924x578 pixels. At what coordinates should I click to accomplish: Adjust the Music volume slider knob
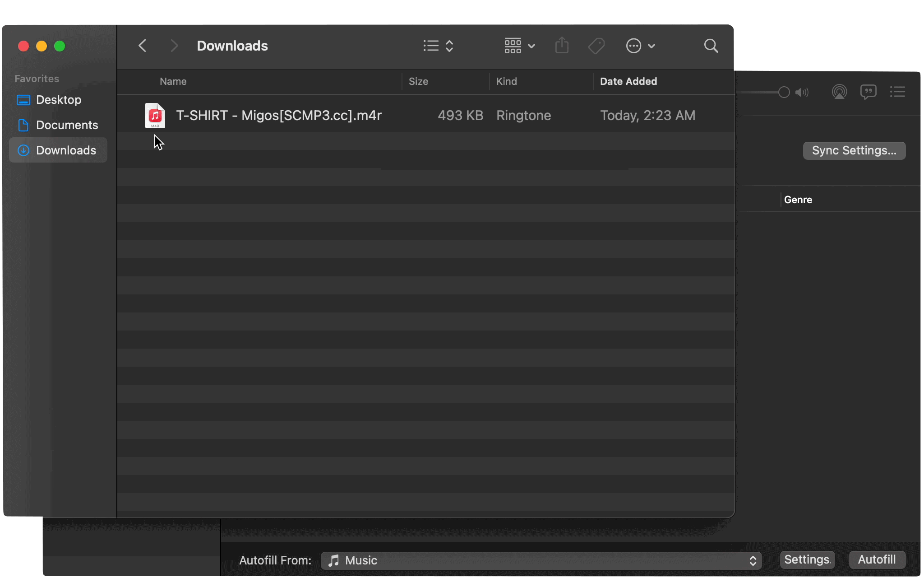pos(784,92)
